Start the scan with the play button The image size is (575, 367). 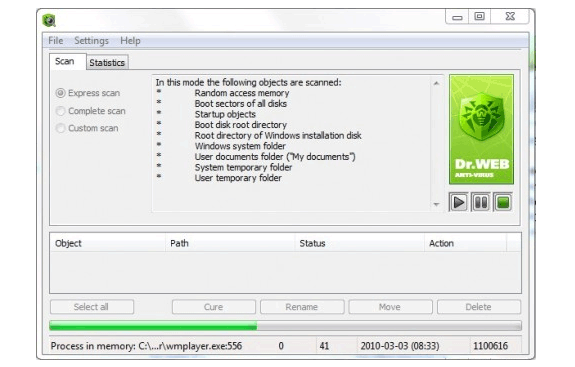(458, 202)
